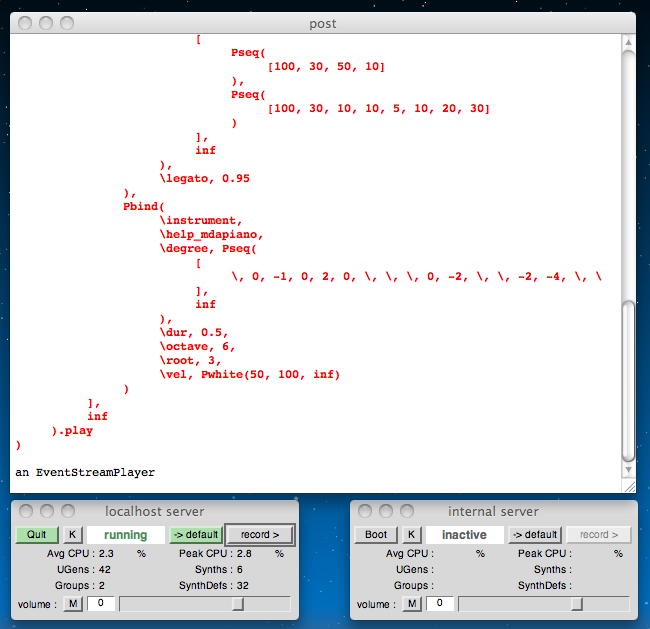Click the internal server volume slider handle
The image size is (650, 629).
click(x=577, y=604)
